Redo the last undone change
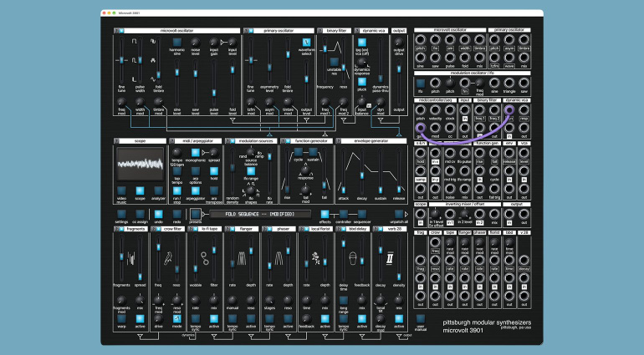Screen dimensions: 644x355 click(177, 214)
